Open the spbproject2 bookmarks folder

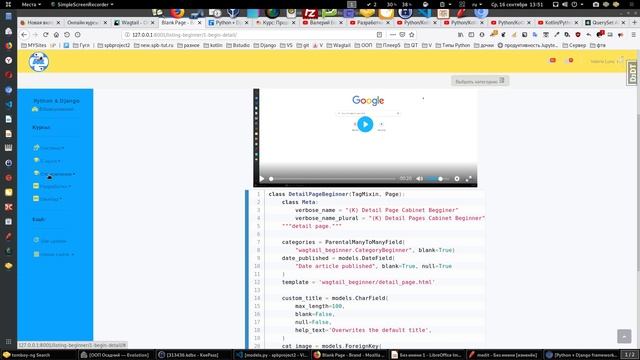(114, 45)
